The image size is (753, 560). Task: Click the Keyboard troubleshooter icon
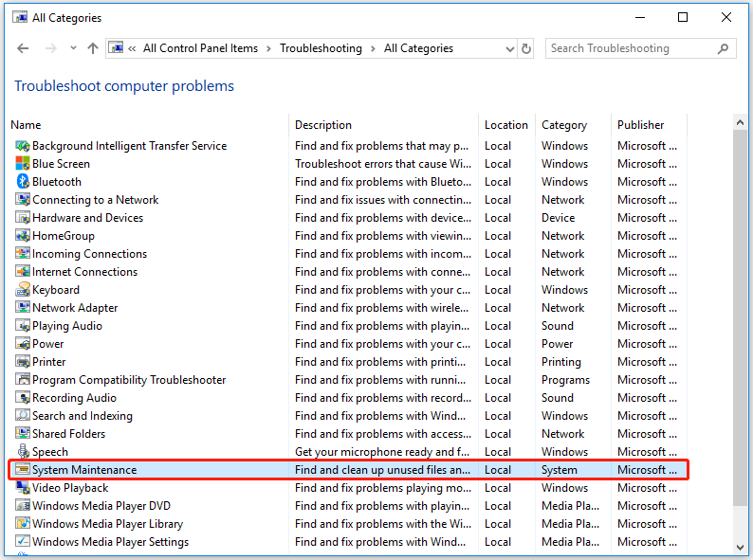[23, 290]
